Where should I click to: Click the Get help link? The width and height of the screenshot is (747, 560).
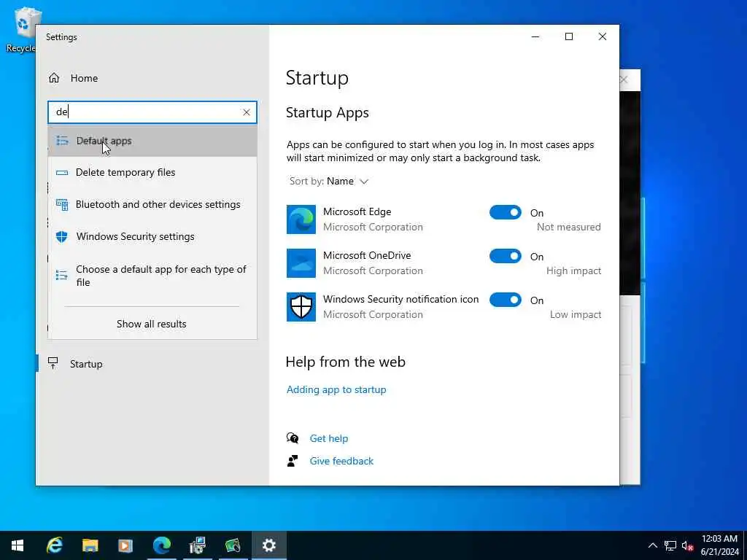tap(329, 438)
